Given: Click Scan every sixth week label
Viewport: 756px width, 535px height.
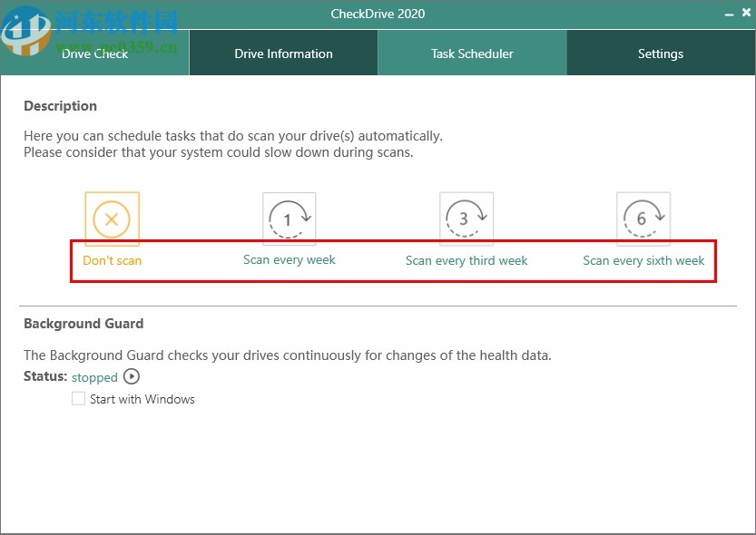Looking at the screenshot, I should pyautogui.click(x=643, y=260).
